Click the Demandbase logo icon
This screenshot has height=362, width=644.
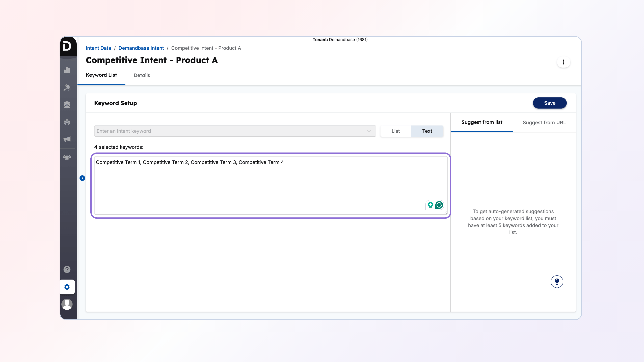click(67, 46)
